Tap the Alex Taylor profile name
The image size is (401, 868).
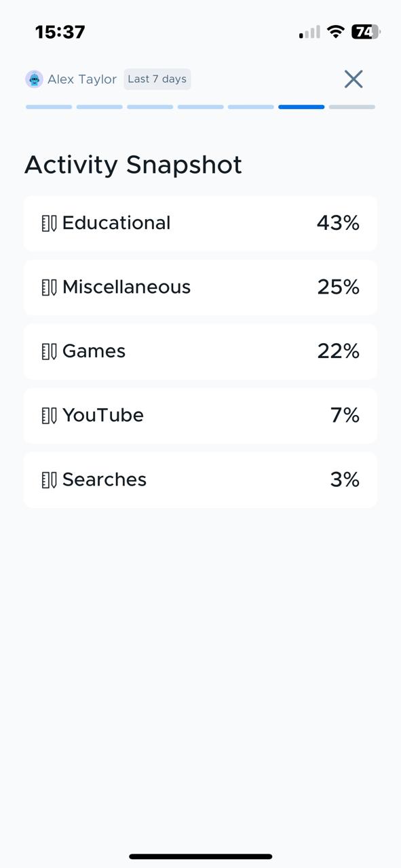pyautogui.click(x=82, y=79)
